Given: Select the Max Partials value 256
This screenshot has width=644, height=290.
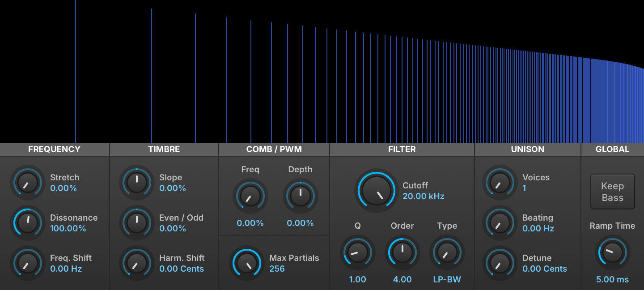Looking at the screenshot, I should 277,269.
